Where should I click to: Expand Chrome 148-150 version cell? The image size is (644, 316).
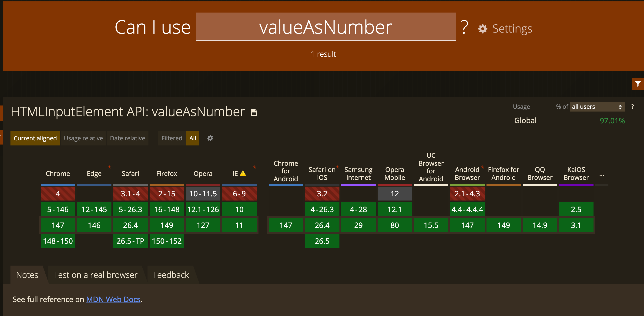point(58,241)
